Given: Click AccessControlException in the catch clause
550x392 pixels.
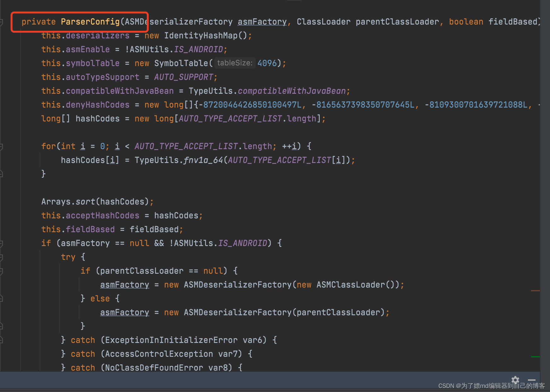Looking at the screenshot, I should (x=159, y=354).
